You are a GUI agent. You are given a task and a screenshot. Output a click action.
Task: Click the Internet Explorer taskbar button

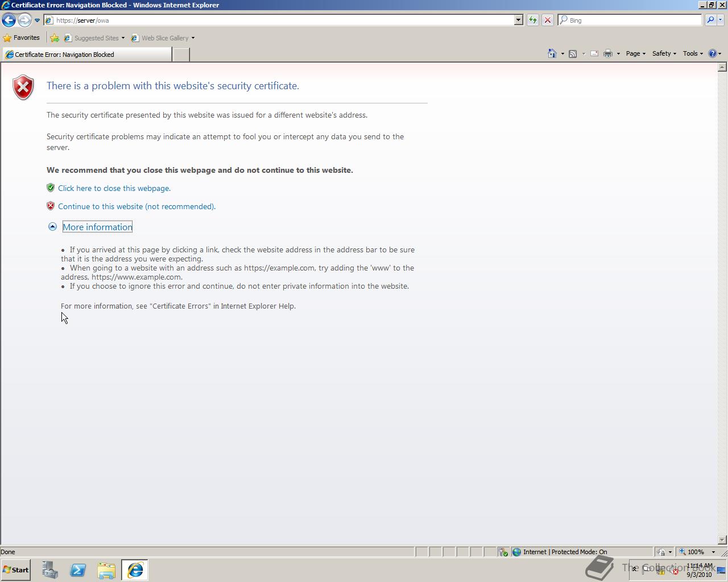coord(135,570)
